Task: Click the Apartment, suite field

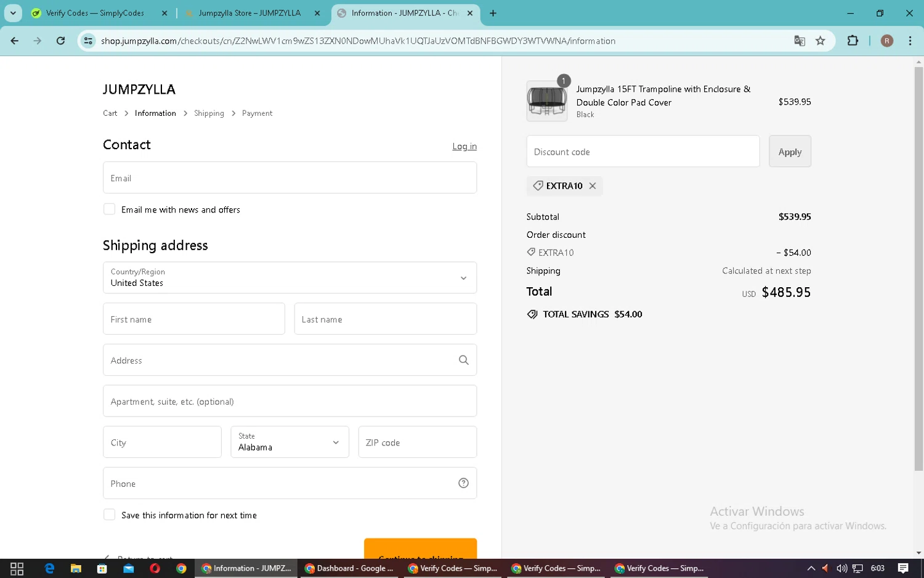Action: [x=290, y=401]
